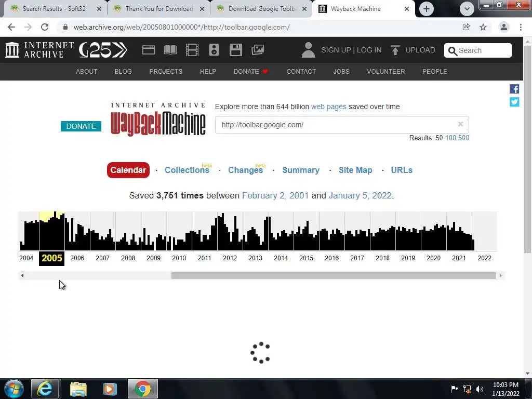Screen dimensions: 532x399
Task: Open the January 5, 2022 capture
Action: (360, 195)
